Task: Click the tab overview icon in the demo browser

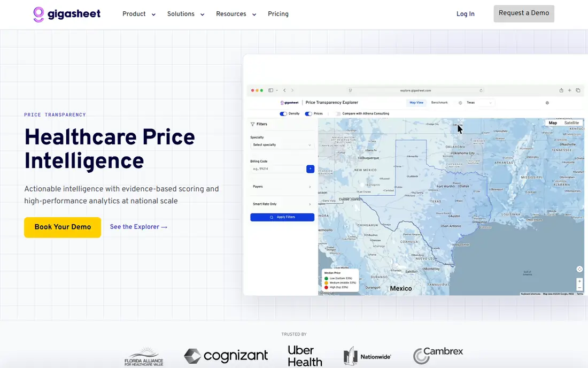Action: [x=578, y=90]
